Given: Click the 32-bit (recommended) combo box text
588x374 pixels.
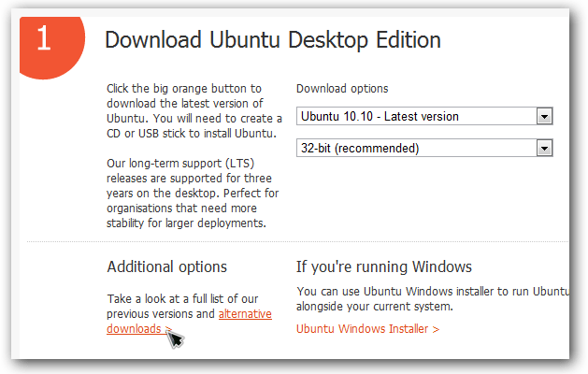Looking at the screenshot, I should (x=360, y=148).
